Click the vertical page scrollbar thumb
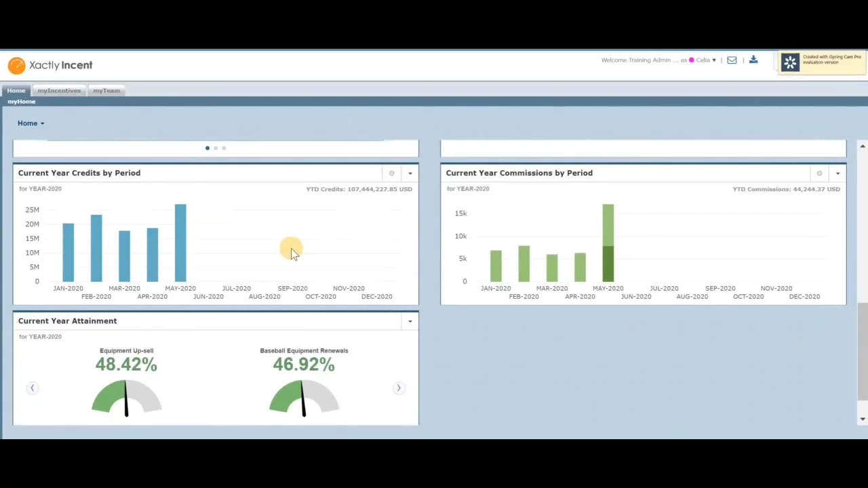Viewport: 868px width, 488px height. point(862,351)
